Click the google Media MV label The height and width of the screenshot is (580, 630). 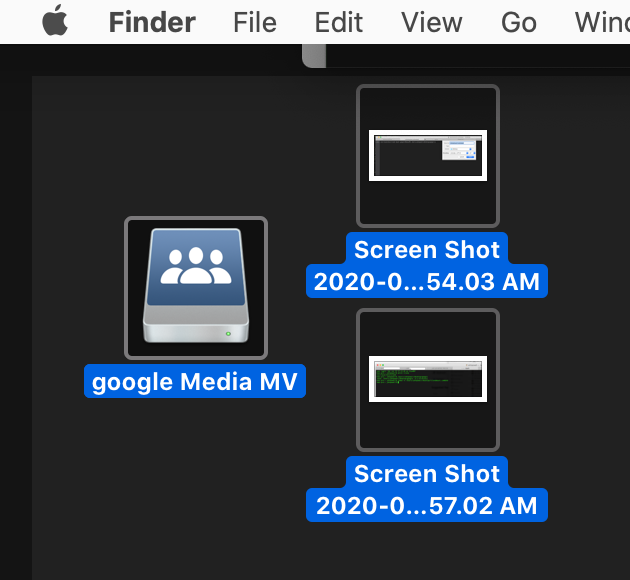(195, 381)
